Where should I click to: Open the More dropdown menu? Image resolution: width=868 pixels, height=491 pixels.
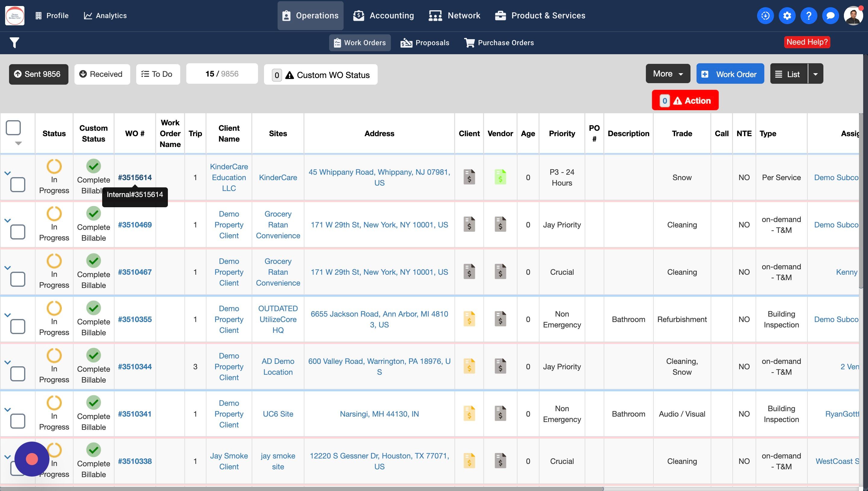coord(668,74)
